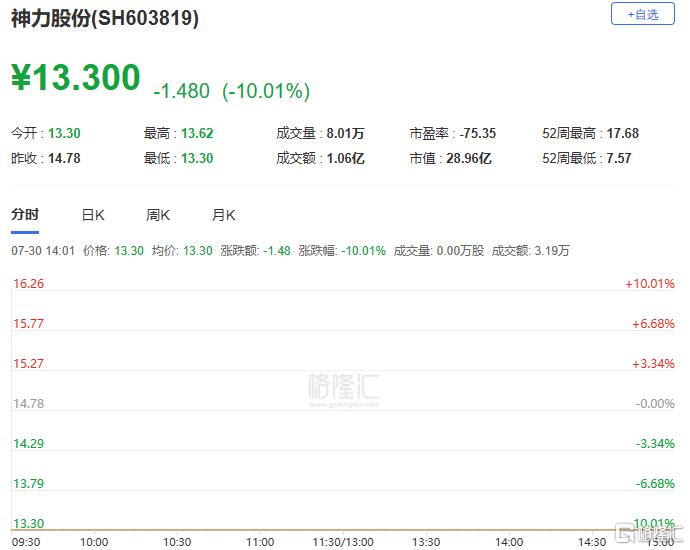Click the 神力股份(SH603819) stock title
The height and width of the screenshot is (550, 690).
pos(105,19)
